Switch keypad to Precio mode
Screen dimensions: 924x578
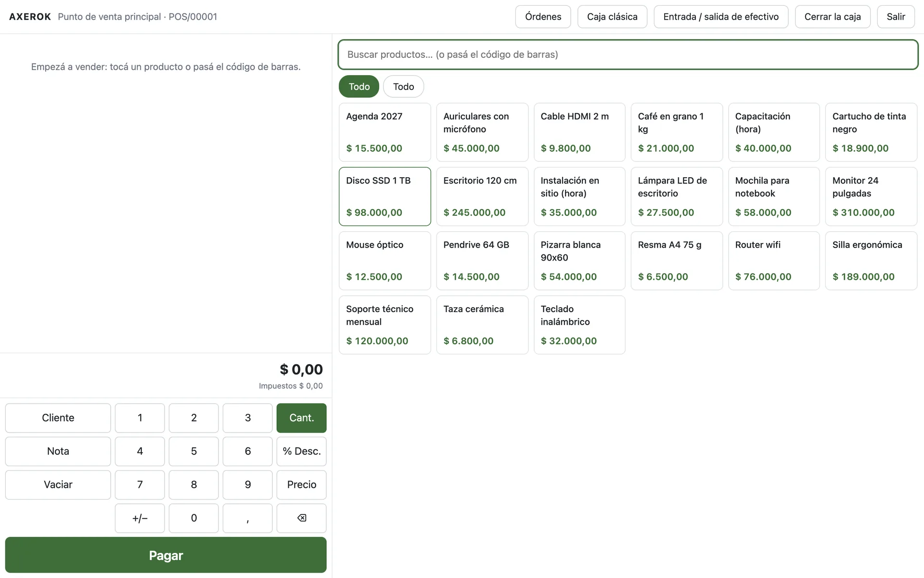301,485
